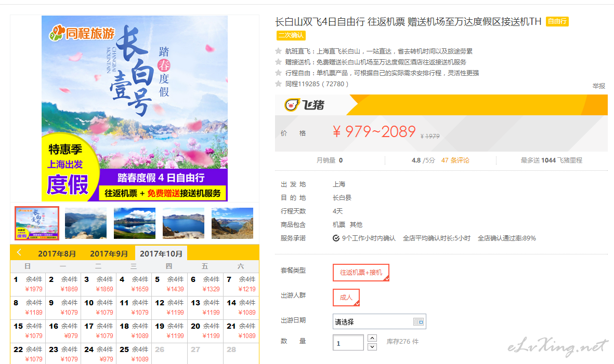Viewport: 614px width, 364px height.
Task: Pick October 23 in the calendar
Action: tap(63, 354)
